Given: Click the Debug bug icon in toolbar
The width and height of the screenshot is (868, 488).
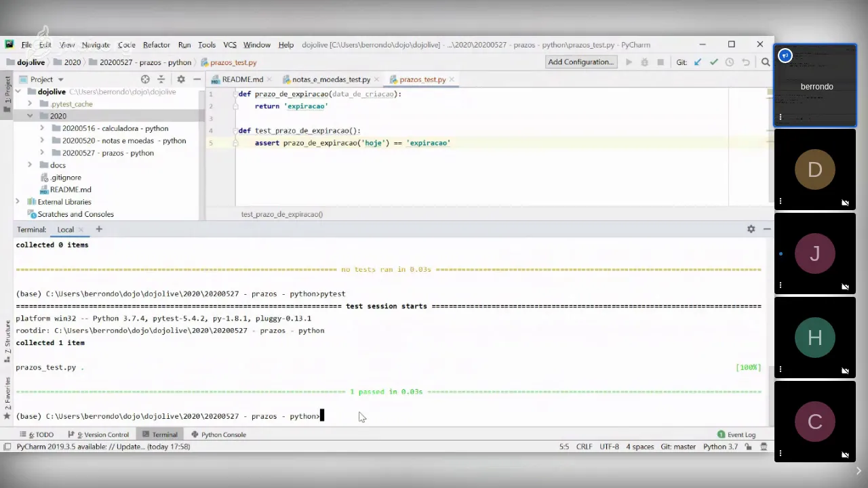Looking at the screenshot, I should click(644, 62).
